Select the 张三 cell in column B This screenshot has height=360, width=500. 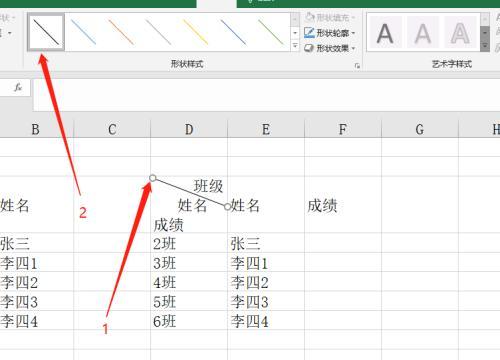click(x=37, y=243)
